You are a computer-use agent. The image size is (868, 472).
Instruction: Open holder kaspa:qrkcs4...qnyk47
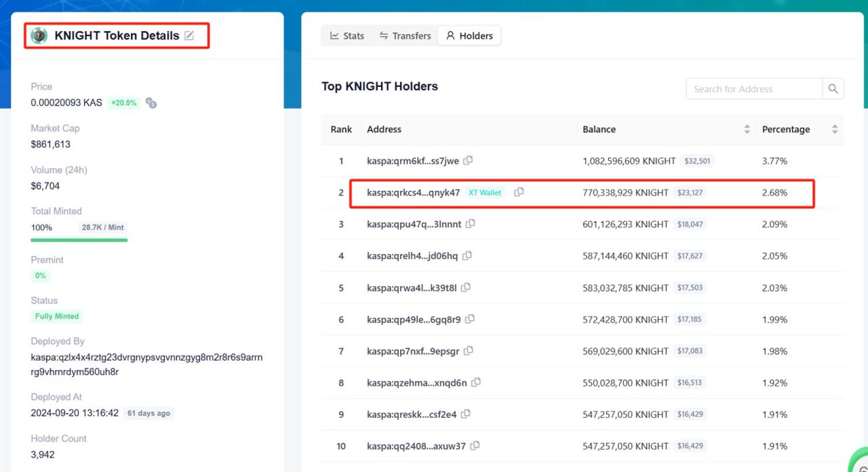pos(413,193)
